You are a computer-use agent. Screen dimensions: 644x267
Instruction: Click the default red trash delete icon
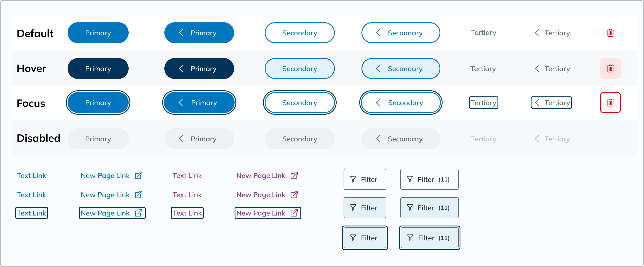click(x=610, y=33)
